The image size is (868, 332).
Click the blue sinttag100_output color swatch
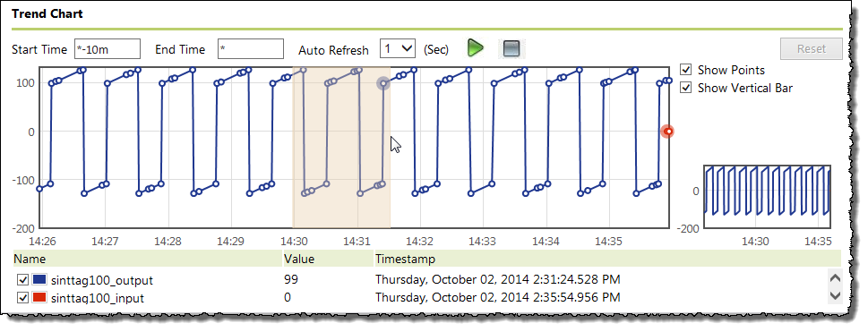(39, 280)
